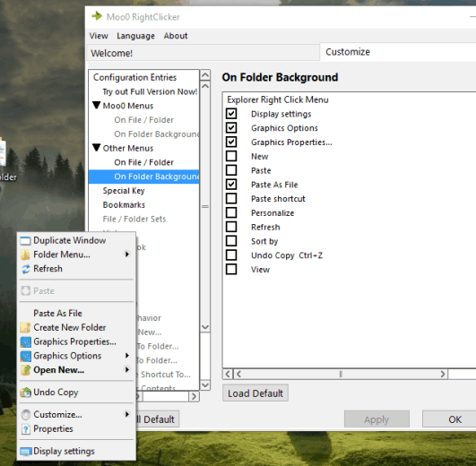Click the Properties question mark icon

(x=26, y=429)
